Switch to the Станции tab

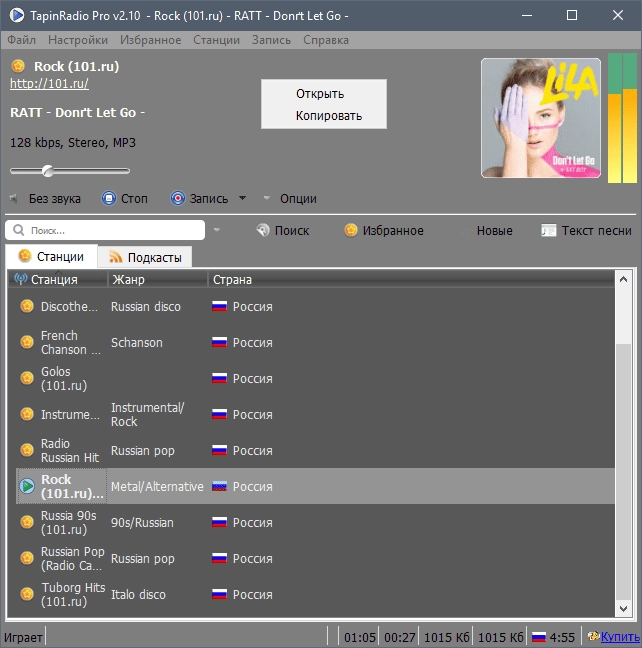52,256
